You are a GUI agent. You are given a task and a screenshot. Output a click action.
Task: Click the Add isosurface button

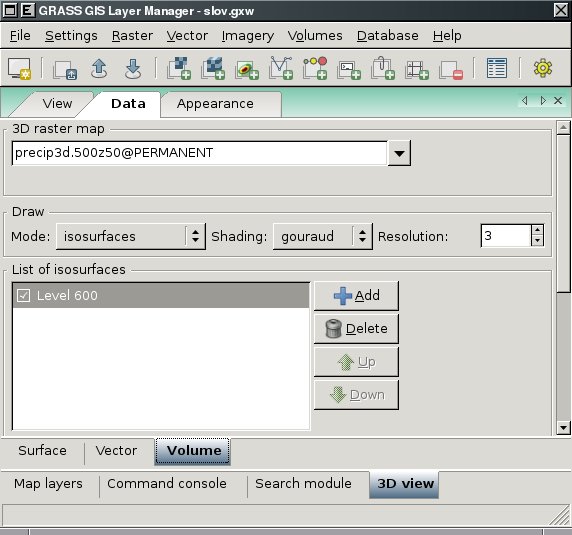coord(356,295)
